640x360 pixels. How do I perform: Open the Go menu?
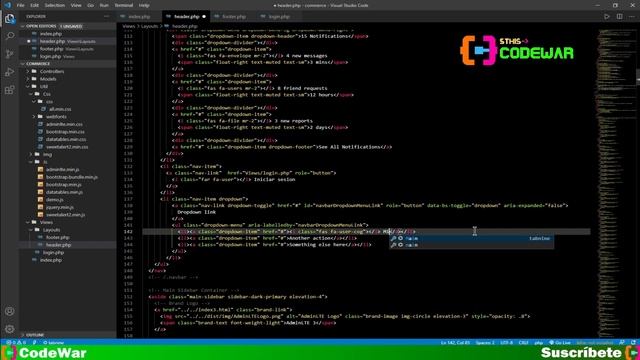90,5
